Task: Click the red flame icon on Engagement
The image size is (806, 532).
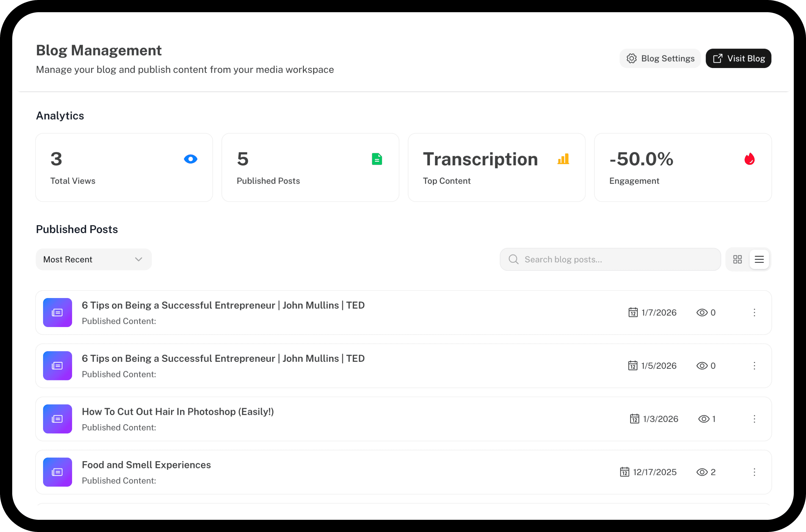Action: [749, 159]
